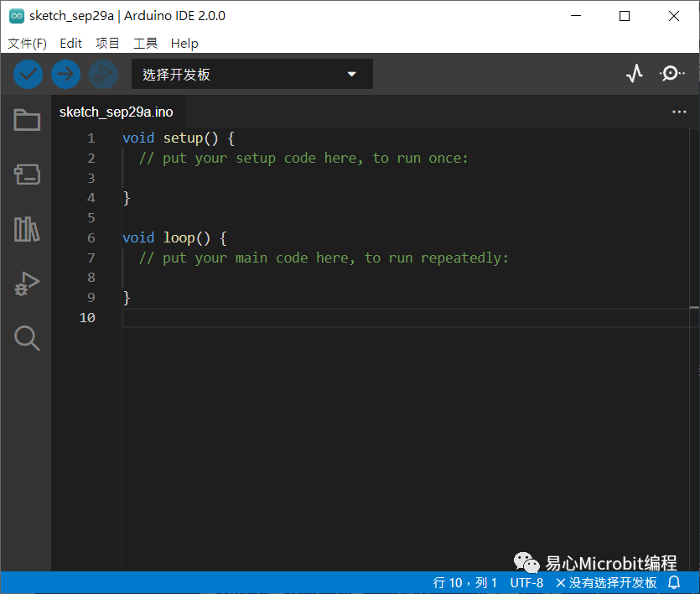Open the Boards Manager sidebar
The width and height of the screenshot is (700, 594).
pyautogui.click(x=27, y=175)
